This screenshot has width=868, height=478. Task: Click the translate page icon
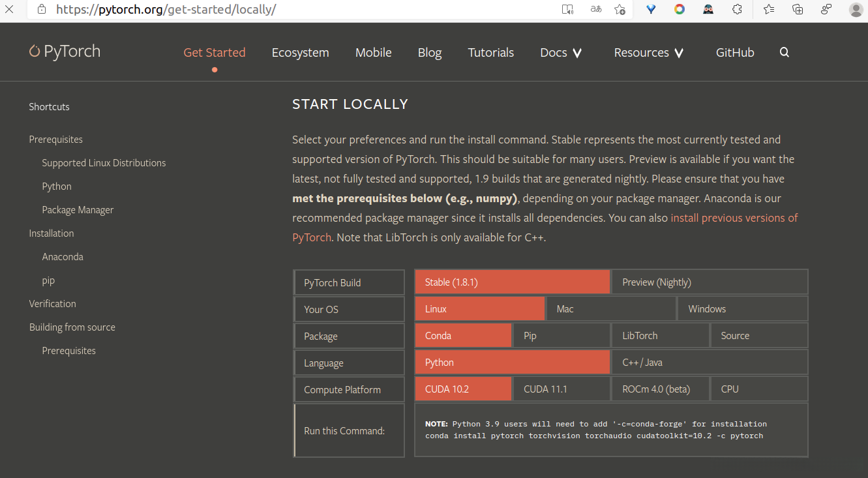(x=595, y=9)
